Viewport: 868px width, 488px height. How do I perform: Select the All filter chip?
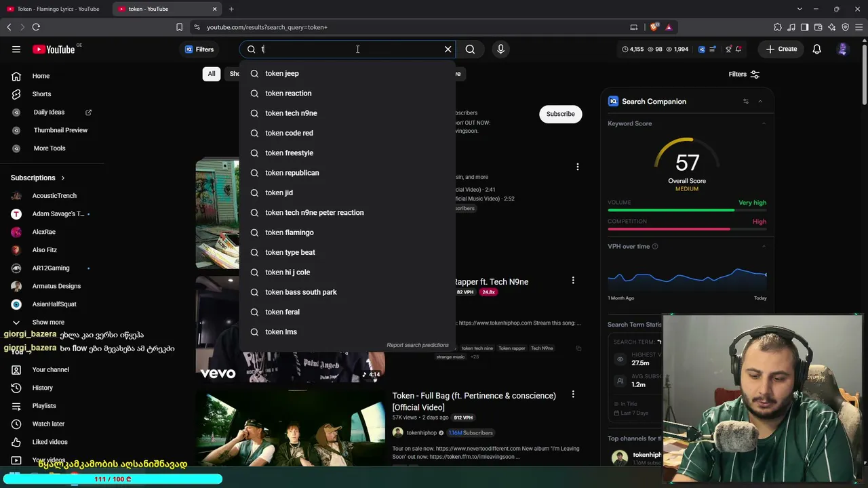click(212, 74)
